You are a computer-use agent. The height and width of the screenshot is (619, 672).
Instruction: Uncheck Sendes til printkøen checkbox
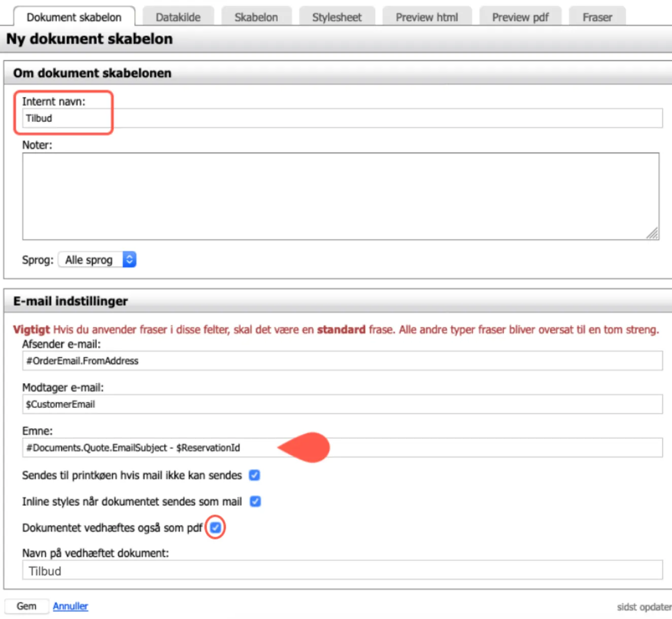point(255,475)
